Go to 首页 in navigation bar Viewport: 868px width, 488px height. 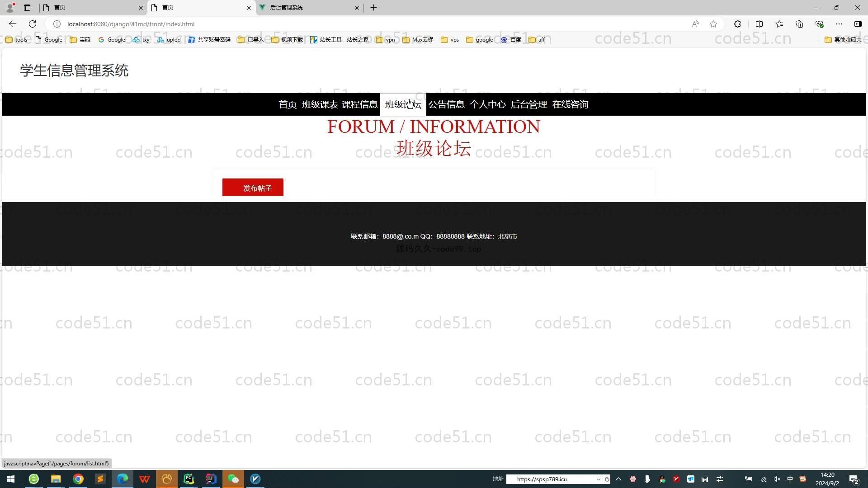click(x=288, y=104)
